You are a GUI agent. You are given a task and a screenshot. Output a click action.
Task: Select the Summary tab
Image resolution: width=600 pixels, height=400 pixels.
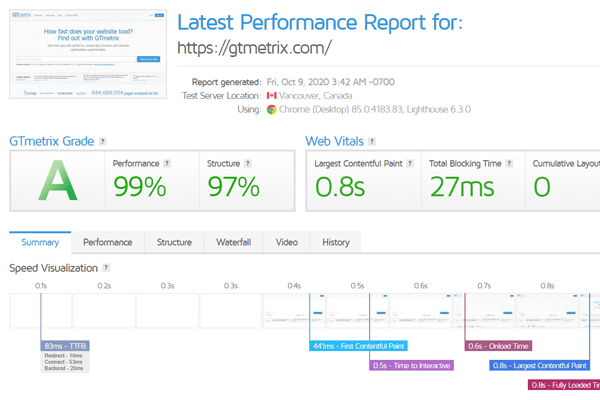pos(40,242)
